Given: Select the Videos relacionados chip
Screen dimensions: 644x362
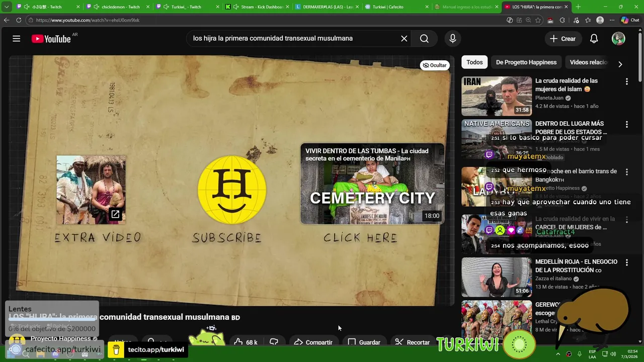Looking at the screenshot, I should [589, 62].
